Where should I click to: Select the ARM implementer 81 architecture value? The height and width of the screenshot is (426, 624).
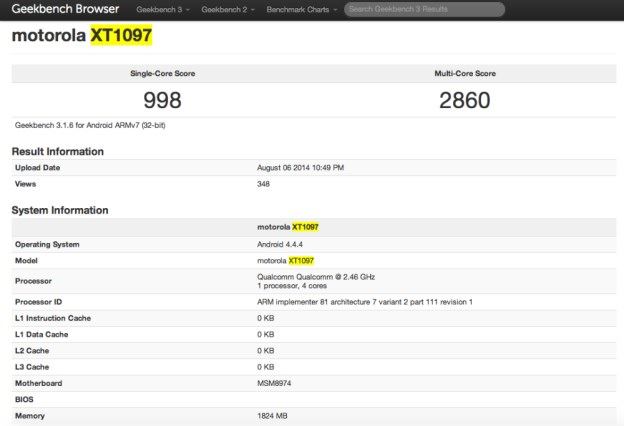(365, 302)
